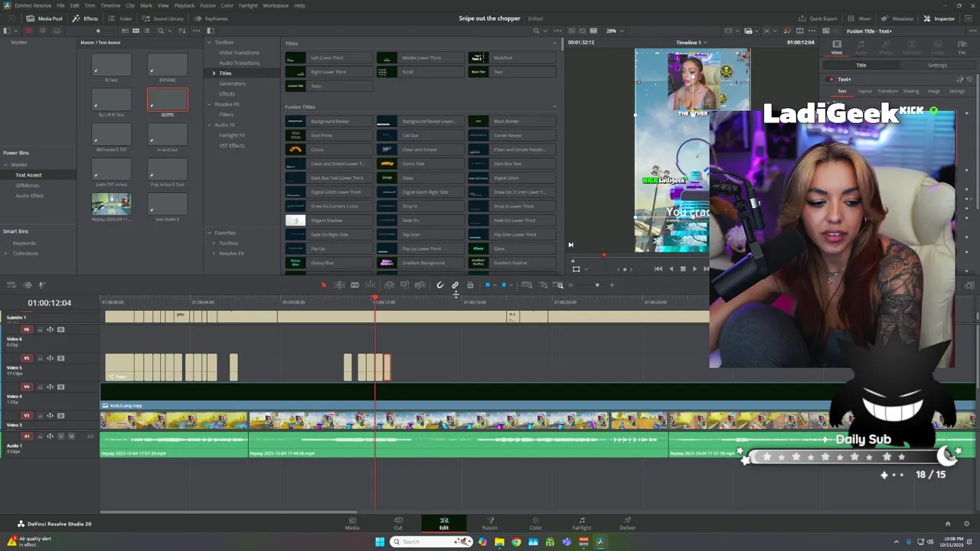
Task: Open the Mixer panel
Action: point(859,18)
